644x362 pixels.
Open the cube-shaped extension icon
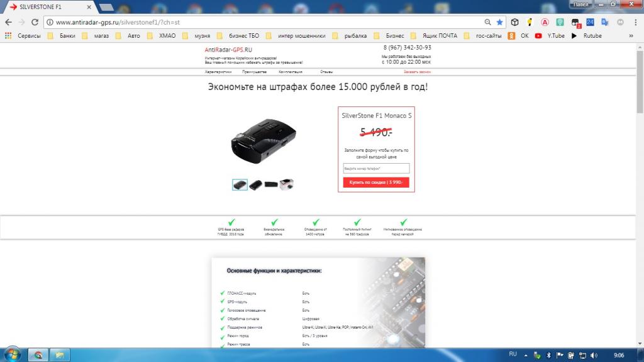(514, 22)
